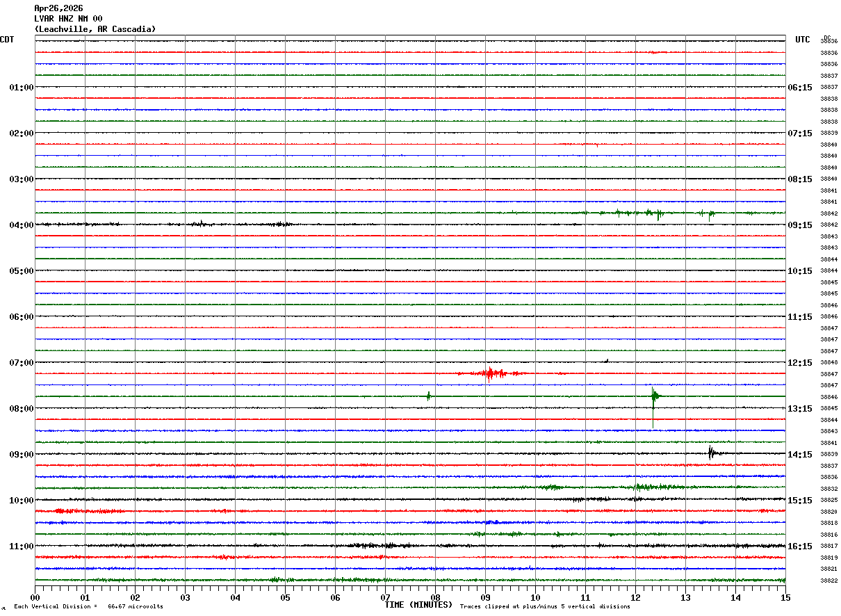Click minute tick 05 on the time axis
The image size is (841, 616).
(285, 597)
